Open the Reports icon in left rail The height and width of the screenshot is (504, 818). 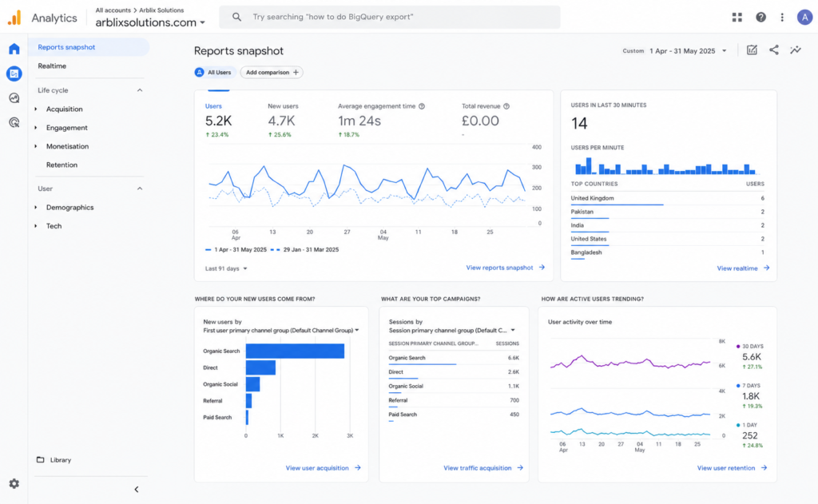tap(14, 73)
